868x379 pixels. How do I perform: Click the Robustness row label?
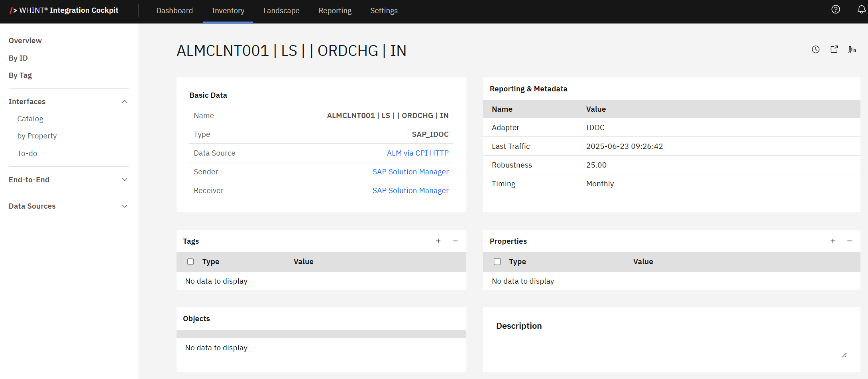tap(512, 165)
